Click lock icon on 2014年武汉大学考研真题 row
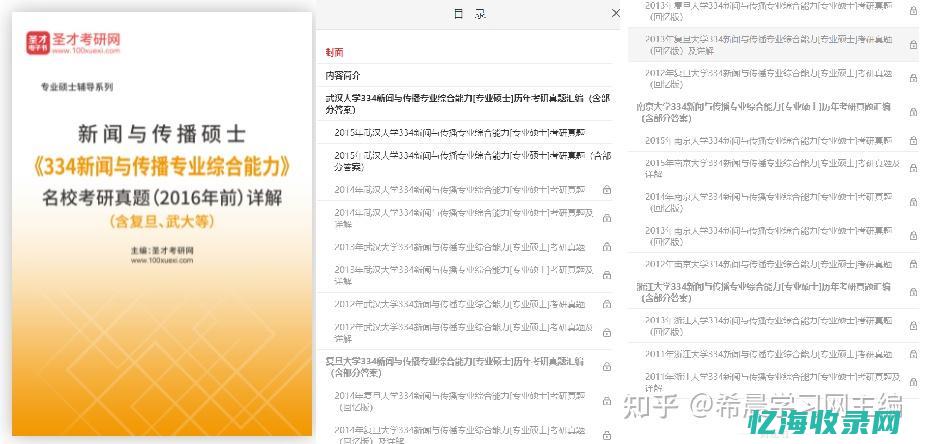 (x=607, y=190)
